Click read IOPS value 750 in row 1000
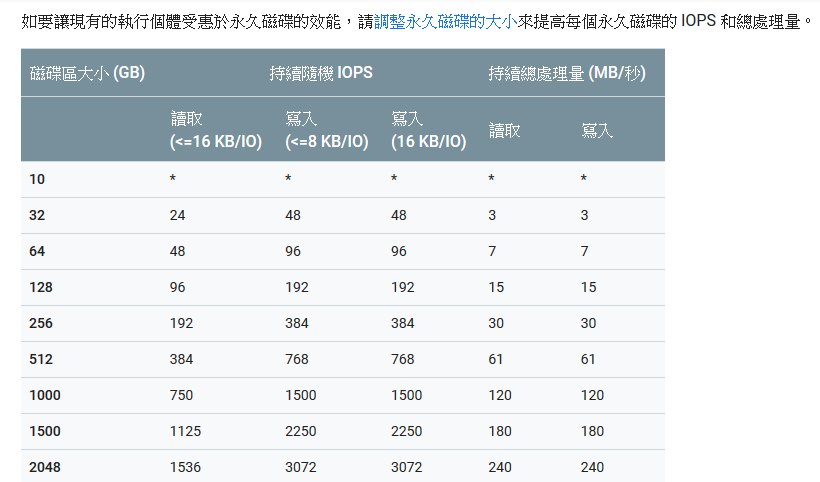The image size is (820, 482). pyautogui.click(x=181, y=395)
